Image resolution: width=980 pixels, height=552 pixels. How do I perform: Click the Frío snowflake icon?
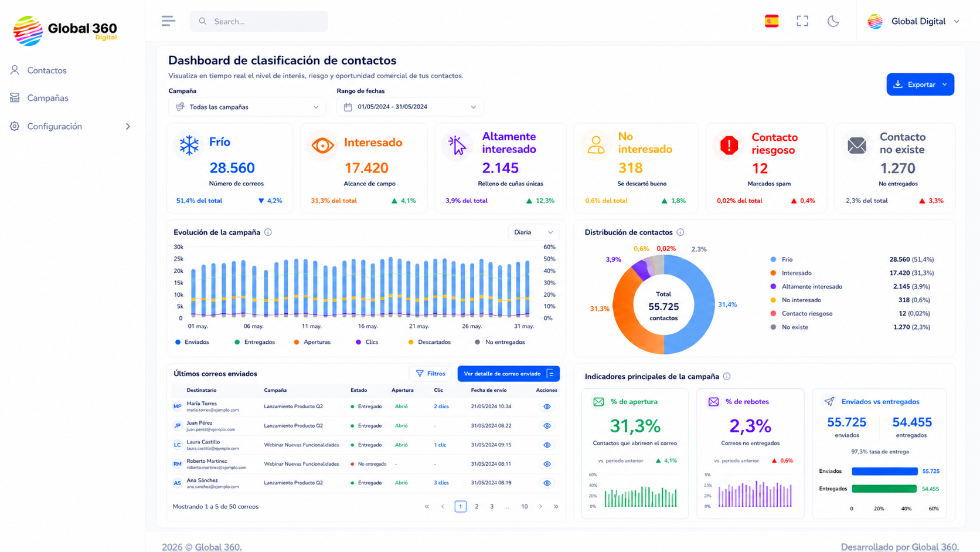(189, 145)
